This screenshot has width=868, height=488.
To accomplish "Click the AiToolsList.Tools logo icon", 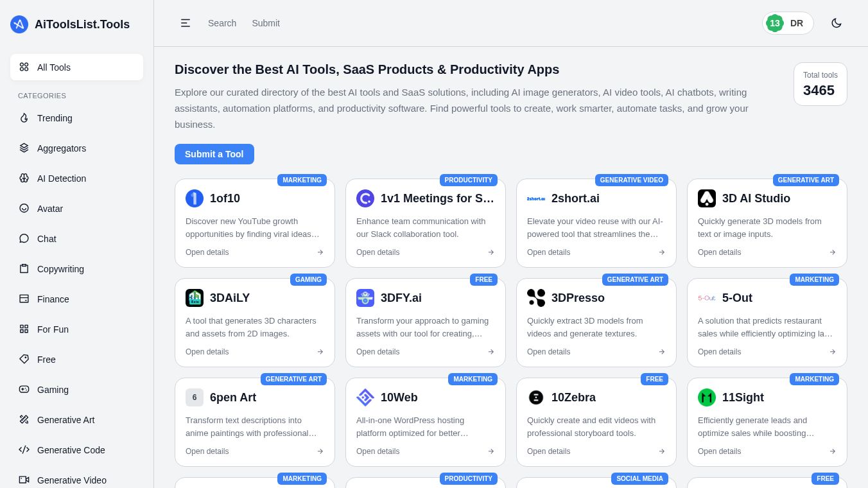I will coord(19,24).
